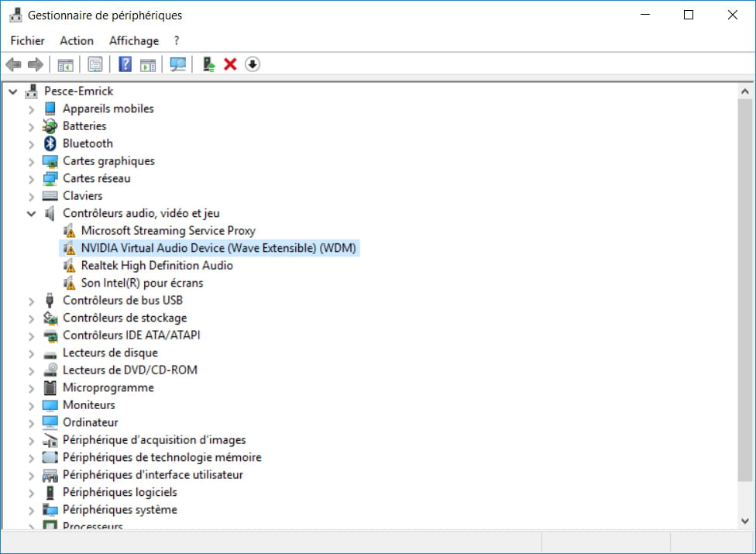This screenshot has height=554, width=756.
Task: Click the Claviers keyboard icon
Action: (x=50, y=196)
